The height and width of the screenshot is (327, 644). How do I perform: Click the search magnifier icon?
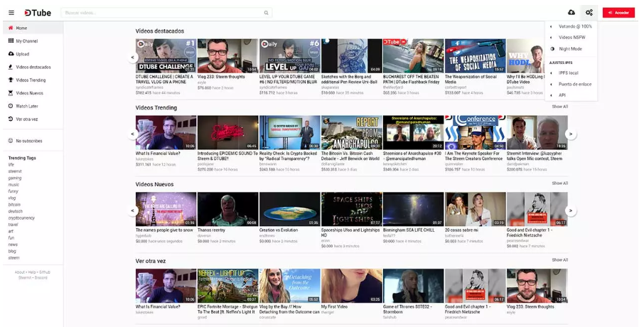(x=267, y=13)
